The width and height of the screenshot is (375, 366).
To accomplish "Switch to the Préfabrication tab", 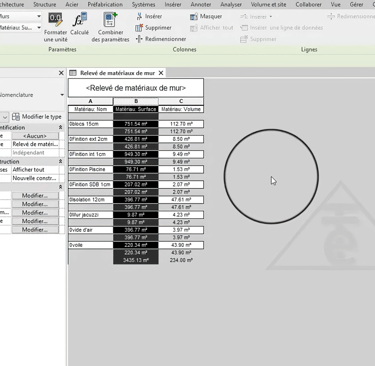I will point(105,4).
